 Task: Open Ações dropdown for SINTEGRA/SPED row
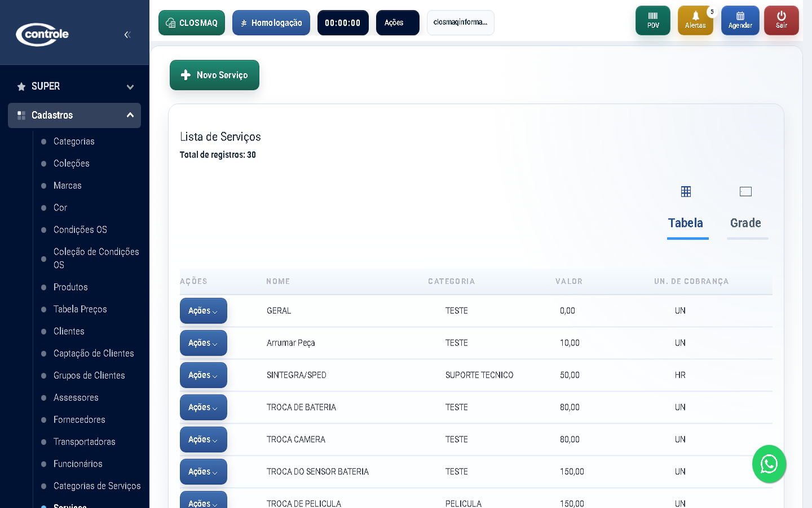coord(203,375)
